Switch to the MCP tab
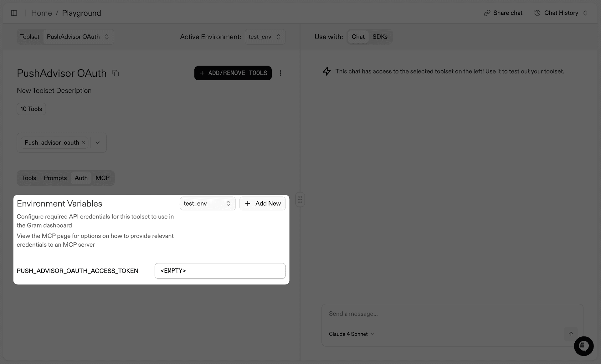This screenshot has width=601, height=364. (102, 178)
